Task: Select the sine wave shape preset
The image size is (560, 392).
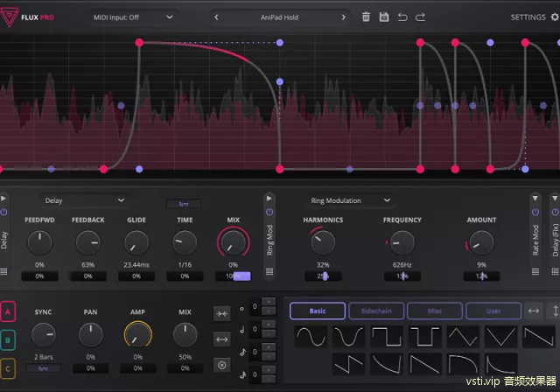Action: [x=311, y=338]
